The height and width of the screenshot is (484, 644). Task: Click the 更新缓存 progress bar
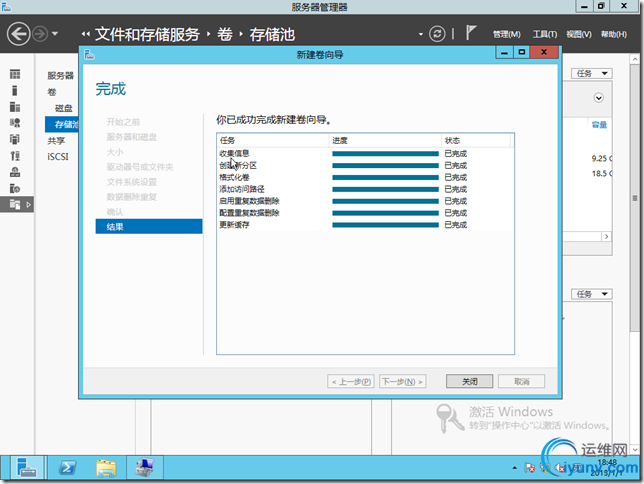[385, 225]
